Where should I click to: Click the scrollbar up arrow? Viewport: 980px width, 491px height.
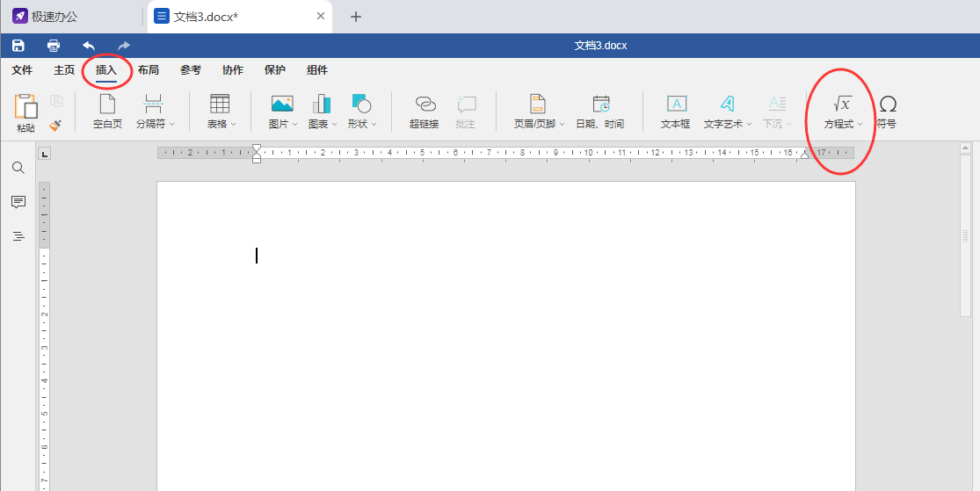pyautogui.click(x=966, y=148)
